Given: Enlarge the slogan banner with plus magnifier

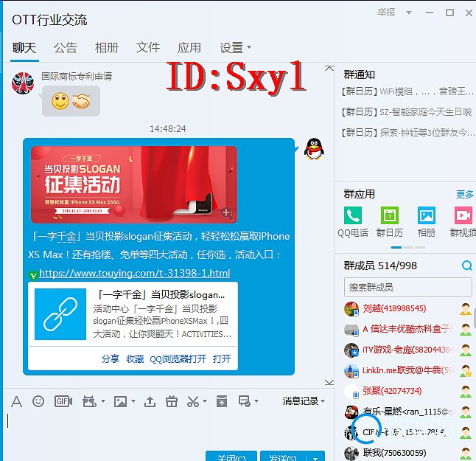Looking at the screenshot, I should 226,212.
